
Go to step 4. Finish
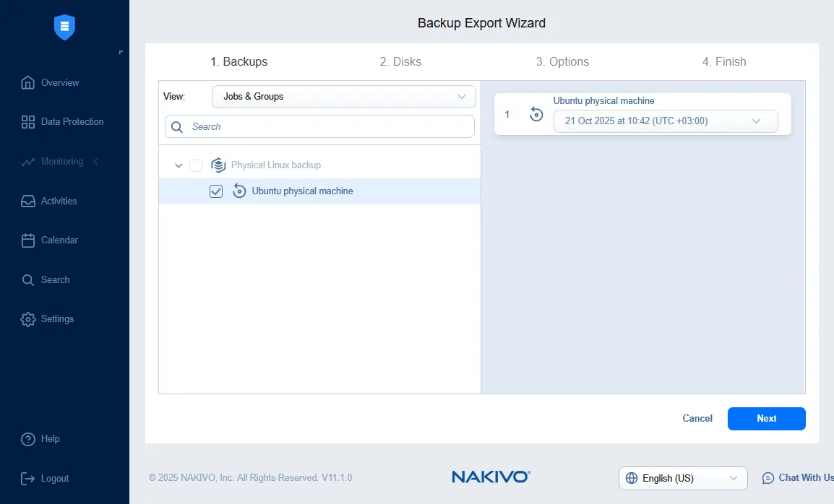pyautogui.click(x=724, y=61)
